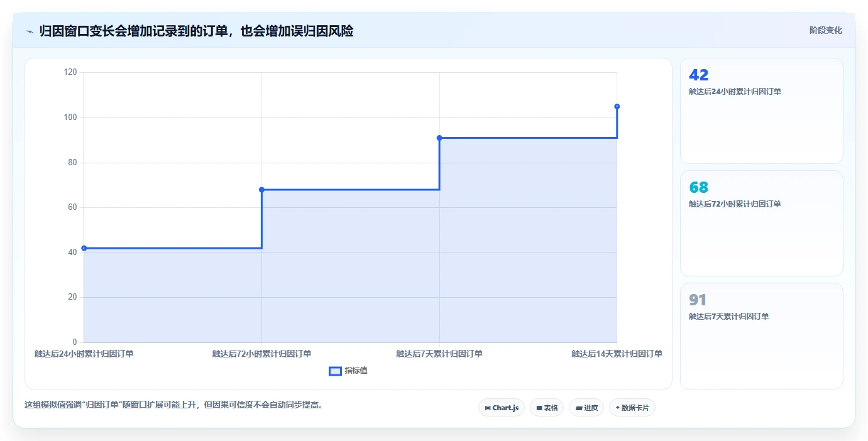Screen dimensions: 868x441
Task: Click x-axis label 触达后14天累计归因订单
Action: point(617,354)
